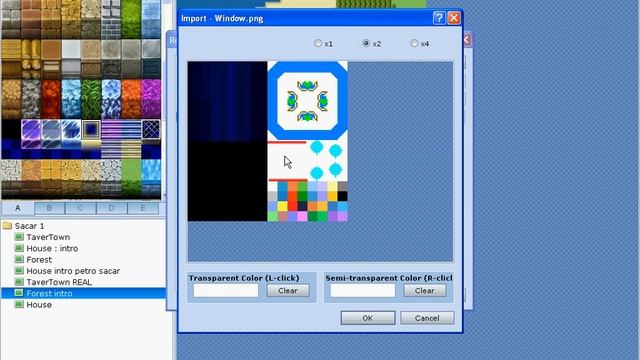Pick the magenta crystal tile in palette
640x360 pixels.
tap(151, 99)
